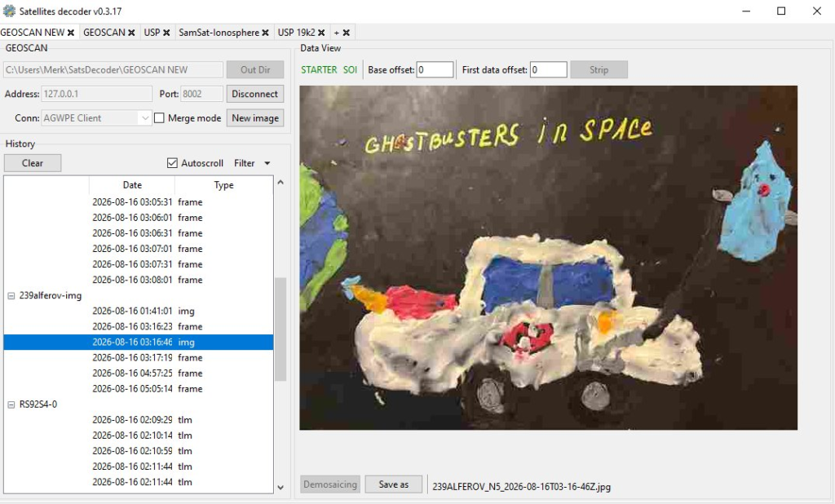
Task: Select the 03:07:01 frame row
Action: 139,249
